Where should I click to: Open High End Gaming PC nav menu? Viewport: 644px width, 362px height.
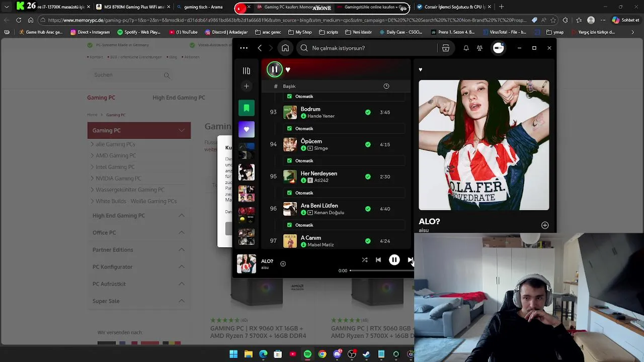point(179,98)
